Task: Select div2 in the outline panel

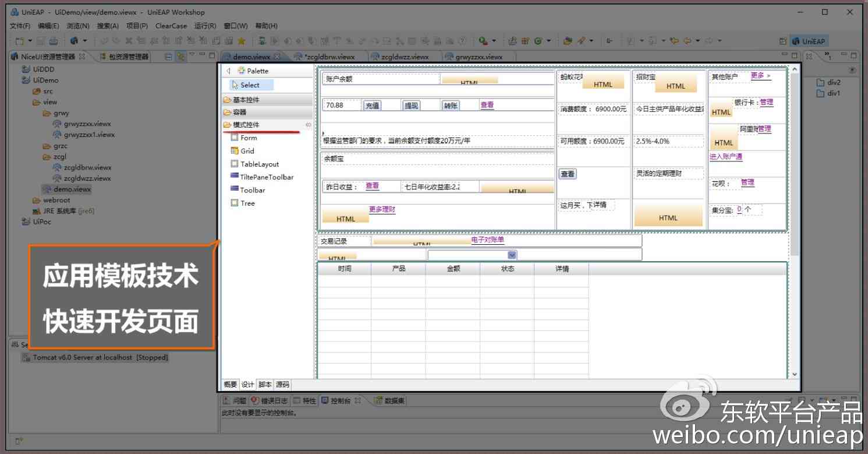Action: point(829,83)
